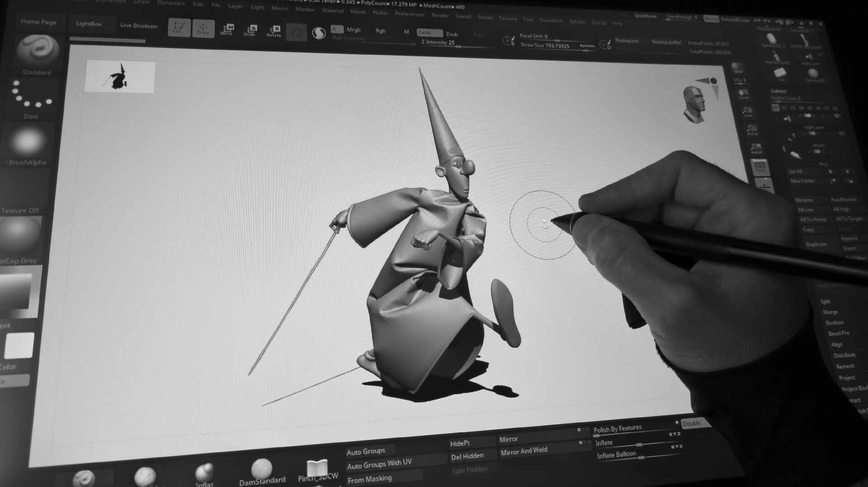This screenshot has height=487, width=868.
Task: Click the head-shaped view orientation cam
Action: click(x=694, y=105)
